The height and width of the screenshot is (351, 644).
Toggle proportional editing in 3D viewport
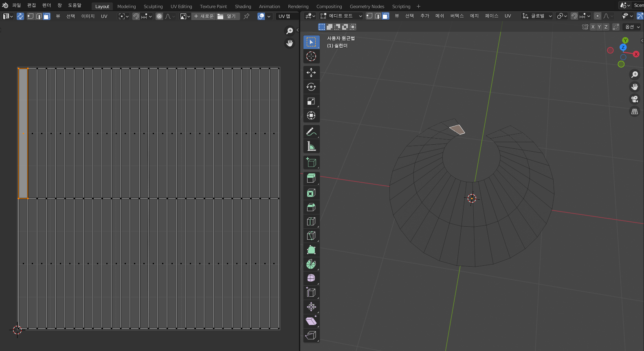[597, 16]
